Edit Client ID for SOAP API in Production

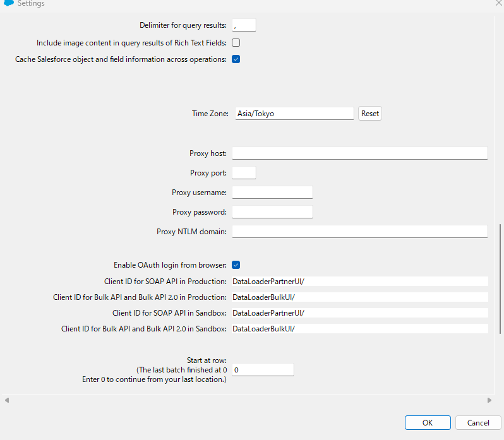pyautogui.click(x=360, y=282)
